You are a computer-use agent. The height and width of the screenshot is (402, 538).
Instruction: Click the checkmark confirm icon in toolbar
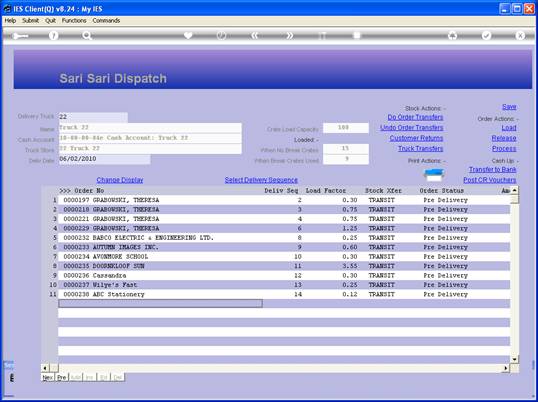pyautogui.click(x=486, y=35)
